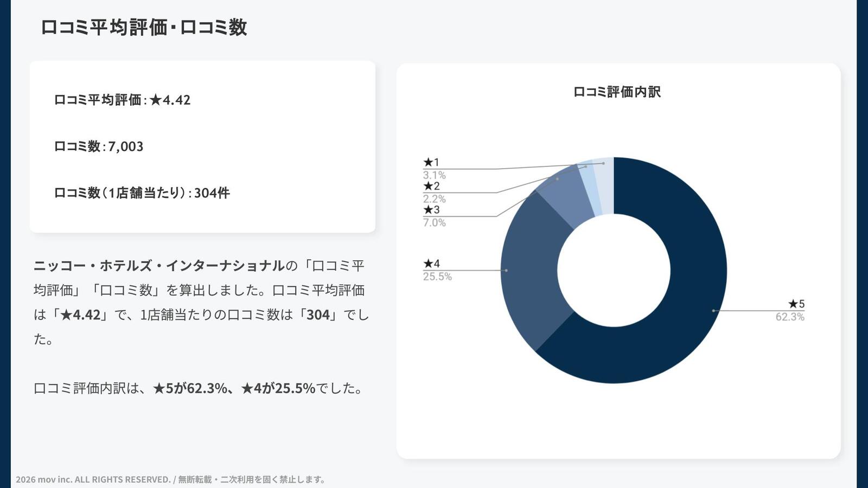The width and height of the screenshot is (868, 488).
Task: Click the ★5 62.3% chart label
Action: coord(790,310)
